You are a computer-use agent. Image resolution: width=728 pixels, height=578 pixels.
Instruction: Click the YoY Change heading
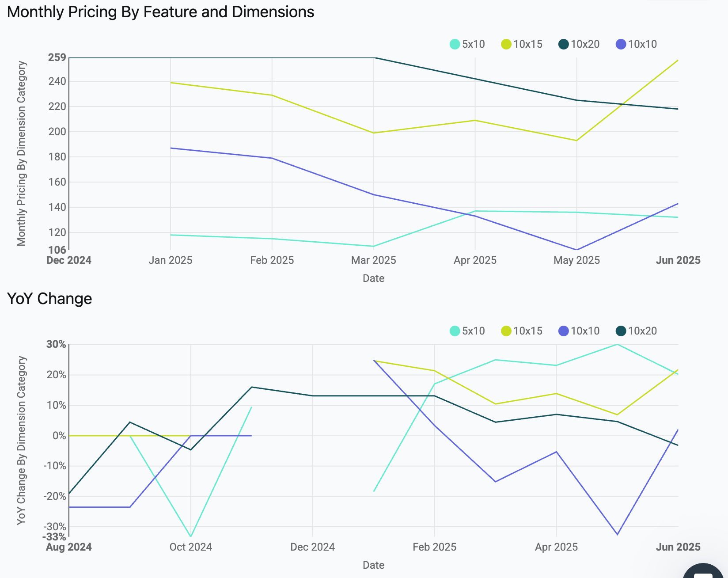click(x=49, y=299)
